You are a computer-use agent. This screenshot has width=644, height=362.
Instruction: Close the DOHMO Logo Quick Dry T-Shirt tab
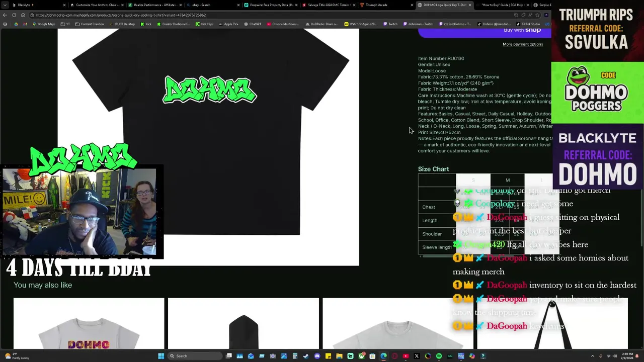click(470, 5)
